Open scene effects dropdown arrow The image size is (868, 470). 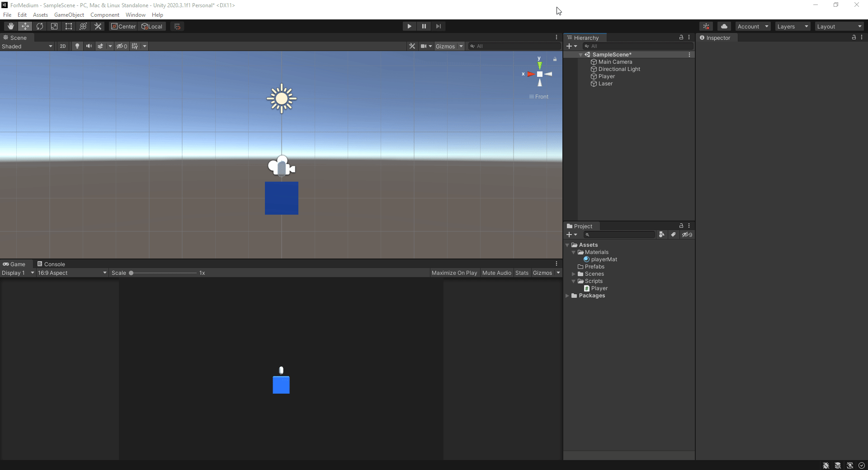[x=110, y=46]
